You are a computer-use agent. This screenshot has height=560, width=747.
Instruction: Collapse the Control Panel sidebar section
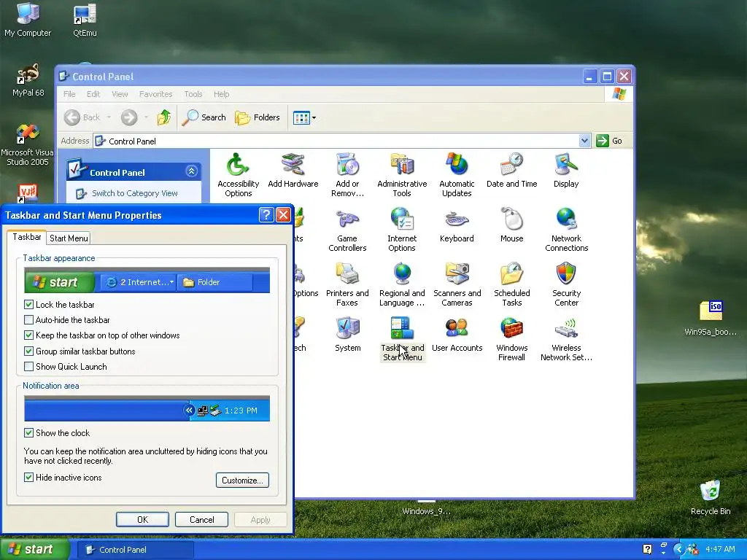click(192, 171)
